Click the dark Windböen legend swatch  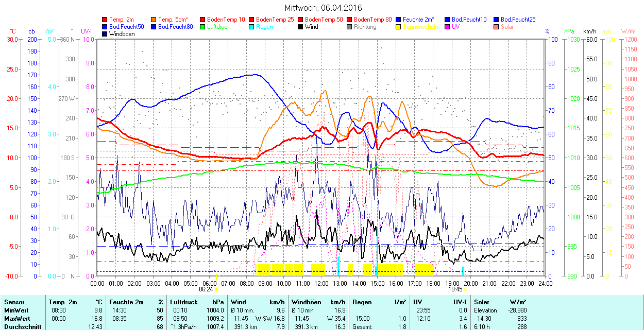point(105,34)
